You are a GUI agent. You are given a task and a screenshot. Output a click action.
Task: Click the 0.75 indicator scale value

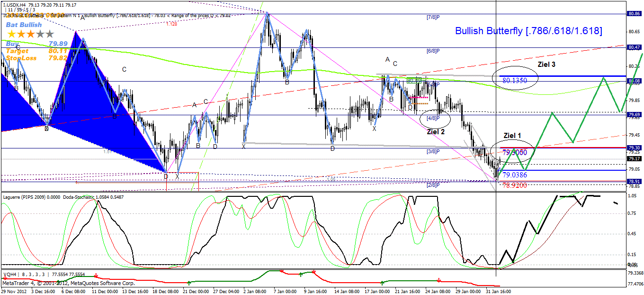633,213
